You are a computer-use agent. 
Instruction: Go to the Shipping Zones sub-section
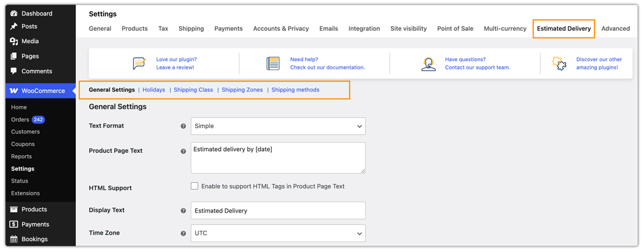click(242, 90)
